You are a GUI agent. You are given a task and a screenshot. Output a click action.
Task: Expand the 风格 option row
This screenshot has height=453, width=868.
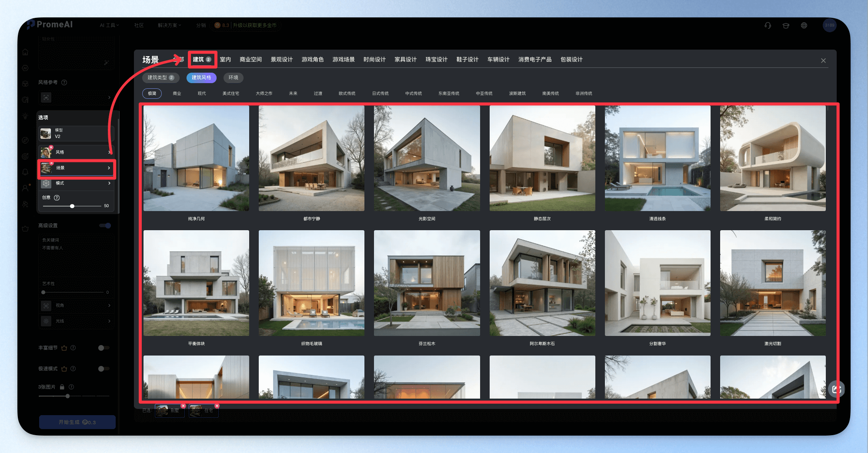coord(77,152)
